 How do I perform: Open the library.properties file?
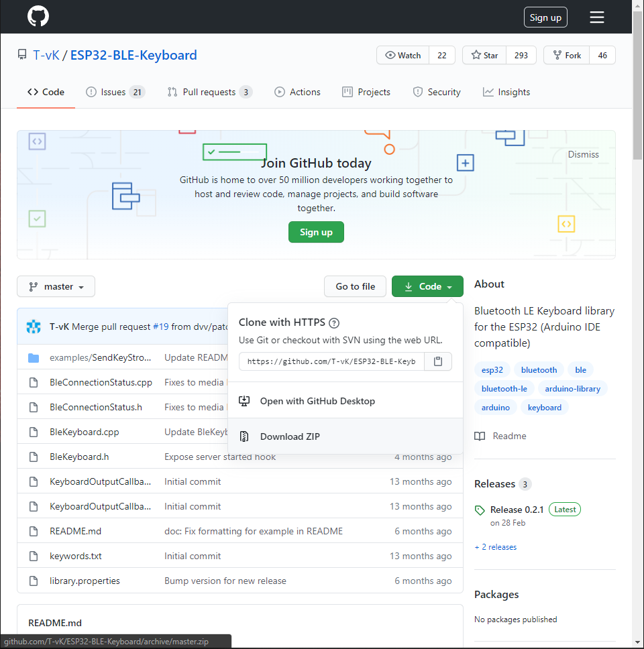tap(85, 581)
